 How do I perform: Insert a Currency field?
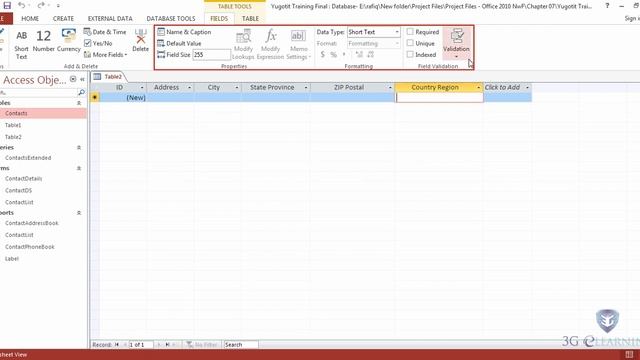(x=69, y=41)
